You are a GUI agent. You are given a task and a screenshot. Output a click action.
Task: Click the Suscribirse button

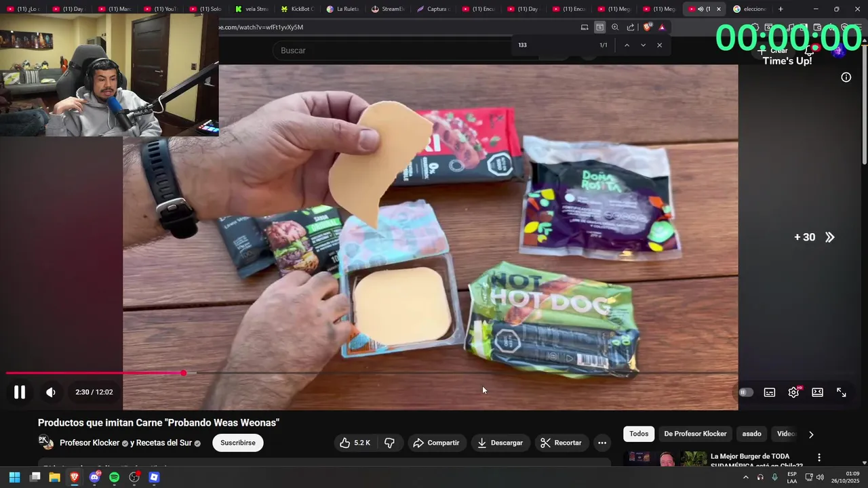pyautogui.click(x=238, y=443)
